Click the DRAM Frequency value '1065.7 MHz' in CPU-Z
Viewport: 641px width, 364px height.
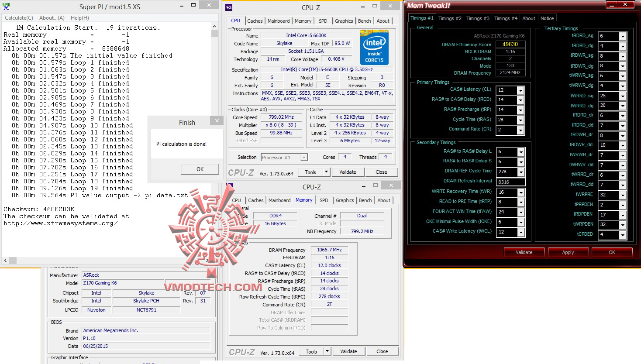point(329,250)
